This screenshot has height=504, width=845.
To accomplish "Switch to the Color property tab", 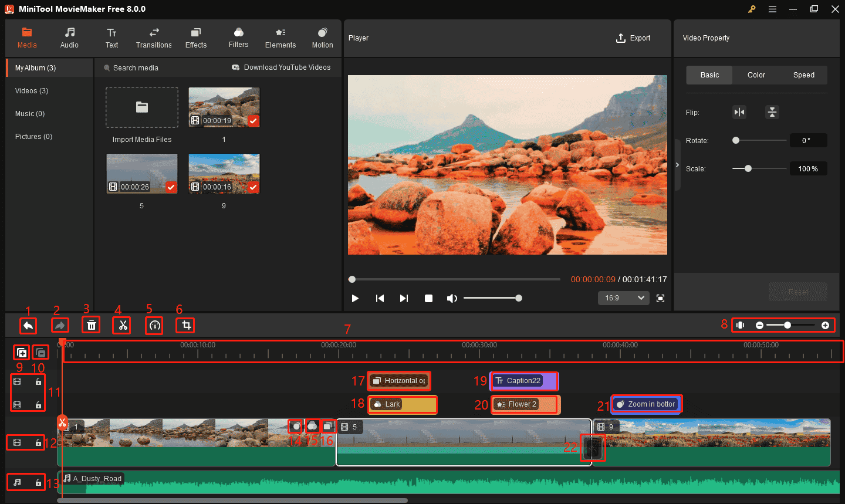I will pyautogui.click(x=756, y=75).
